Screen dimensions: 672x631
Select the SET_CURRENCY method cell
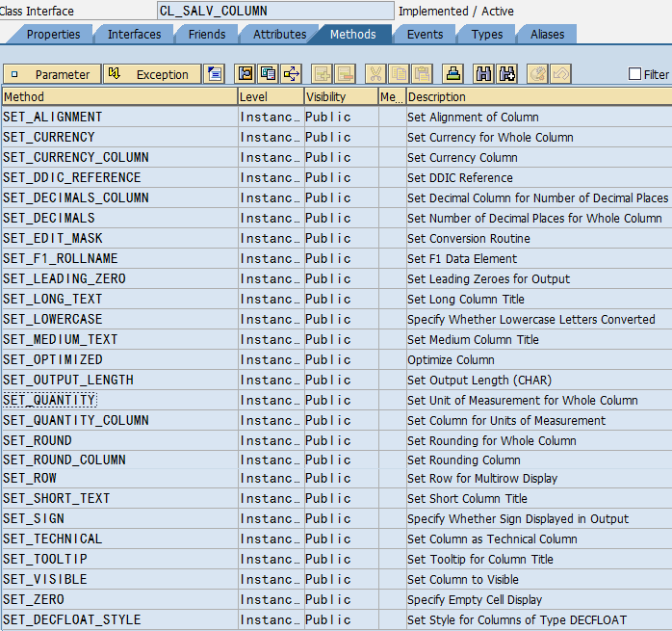[x=119, y=137]
